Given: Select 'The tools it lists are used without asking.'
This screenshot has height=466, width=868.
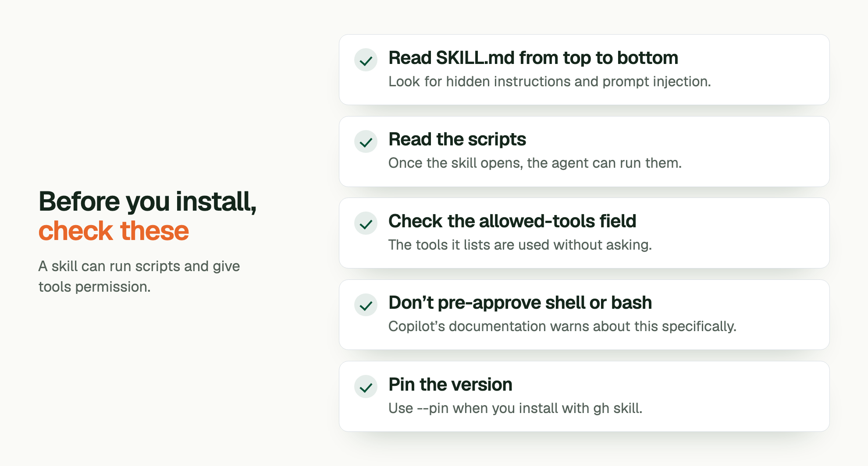Looking at the screenshot, I should [520, 245].
